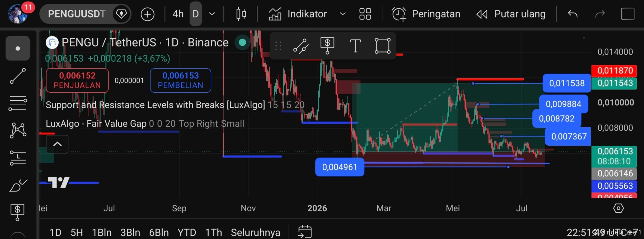Switch to the 4h timeframe
This screenshot has height=239, width=644.
tap(178, 14)
